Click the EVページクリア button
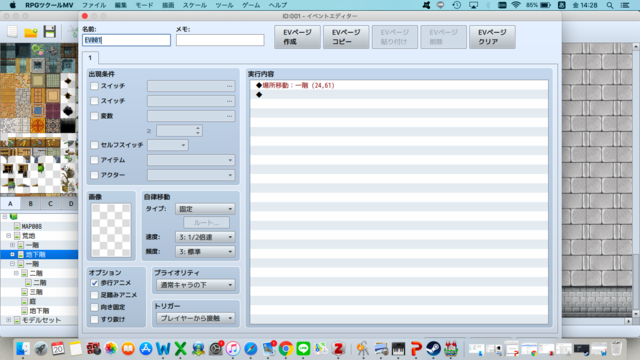This screenshot has width=640, height=360. click(x=492, y=37)
